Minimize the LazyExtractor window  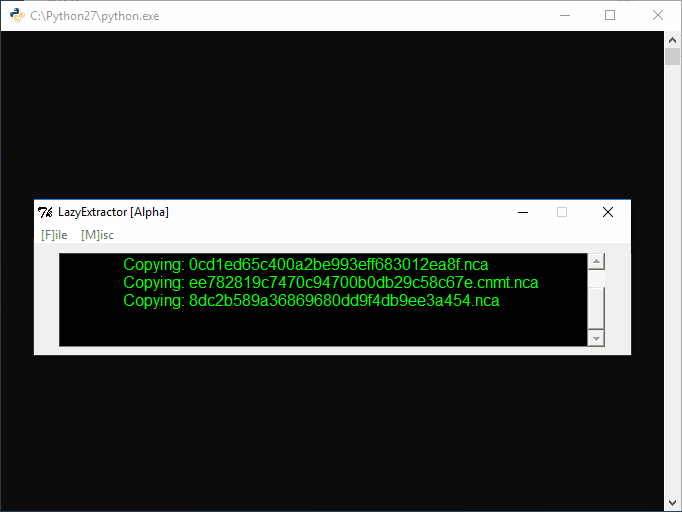(x=521, y=212)
